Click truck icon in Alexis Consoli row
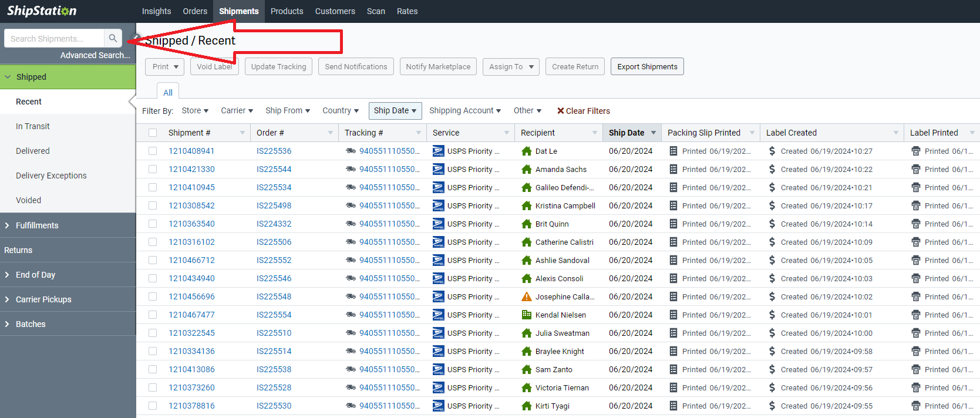 (x=351, y=278)
